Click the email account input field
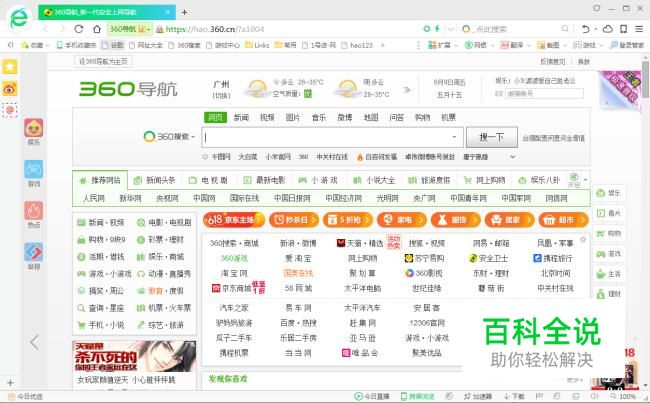The height and width of the screenshot is (403, 650). coord(544,94)
